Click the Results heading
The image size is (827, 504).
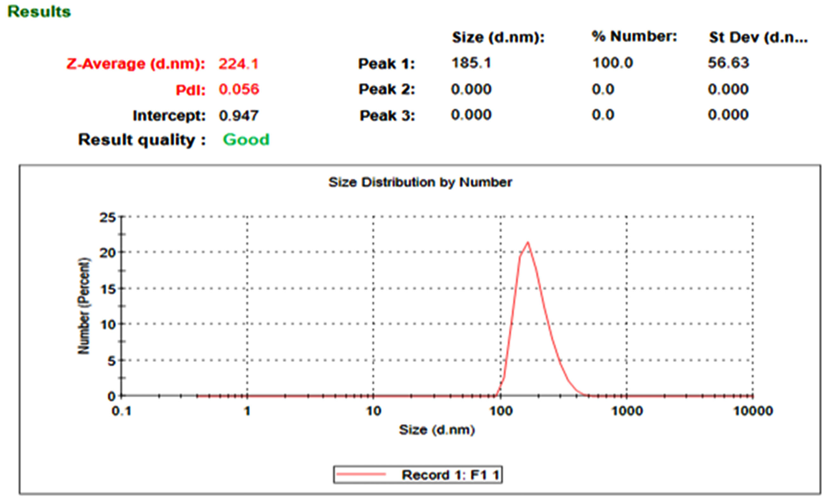tap(39, 12)
